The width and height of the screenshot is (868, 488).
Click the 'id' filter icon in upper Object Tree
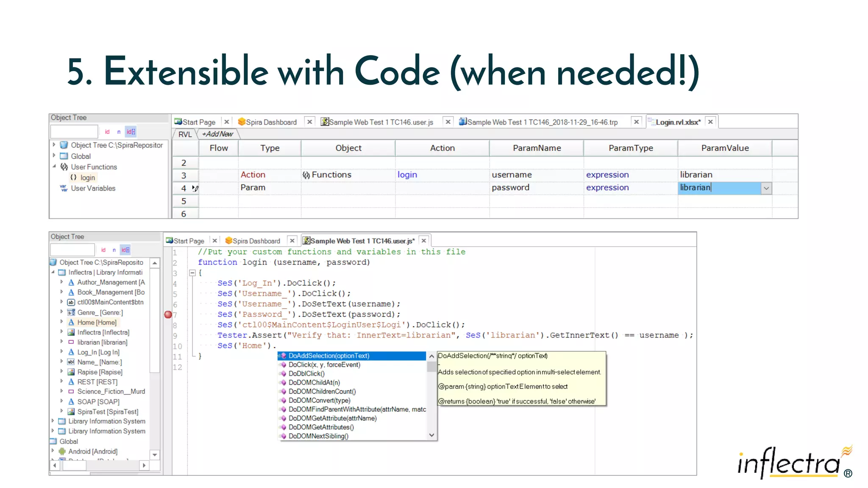(107, 132)
